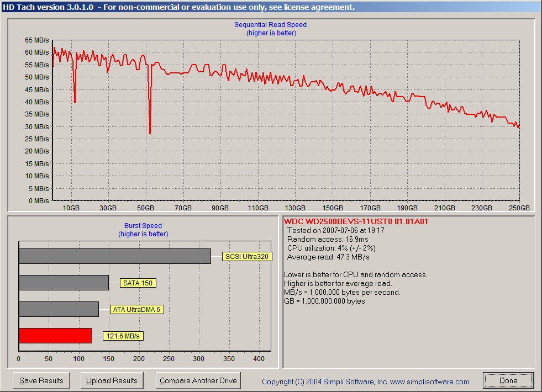Click the 250GB axis label
Viewport: 542px width, 392px height.
pyautogui.click(x=519, y=208)
